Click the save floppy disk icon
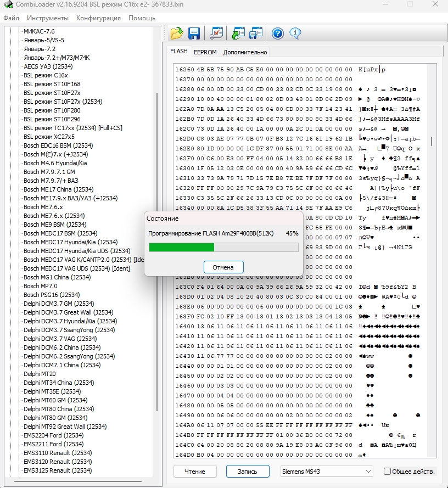This screenshot has height=488, width=448. point(194,33)
